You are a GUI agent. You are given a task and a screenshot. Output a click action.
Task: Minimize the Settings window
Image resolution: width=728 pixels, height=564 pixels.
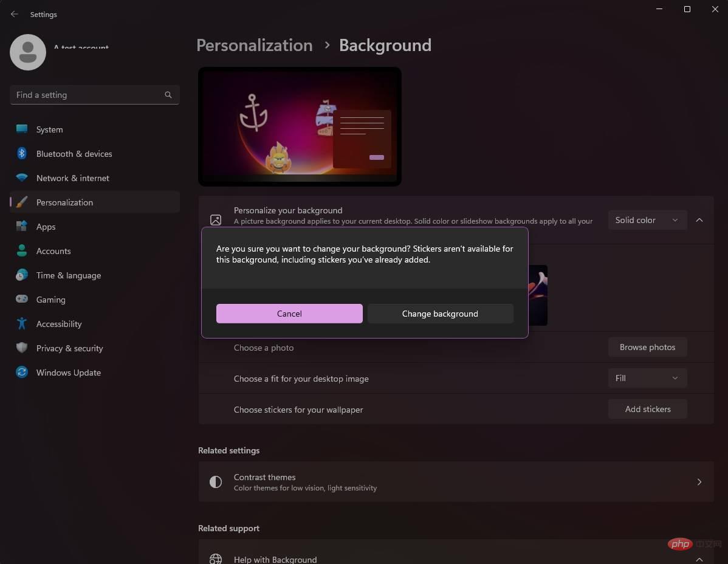point(659,9)
